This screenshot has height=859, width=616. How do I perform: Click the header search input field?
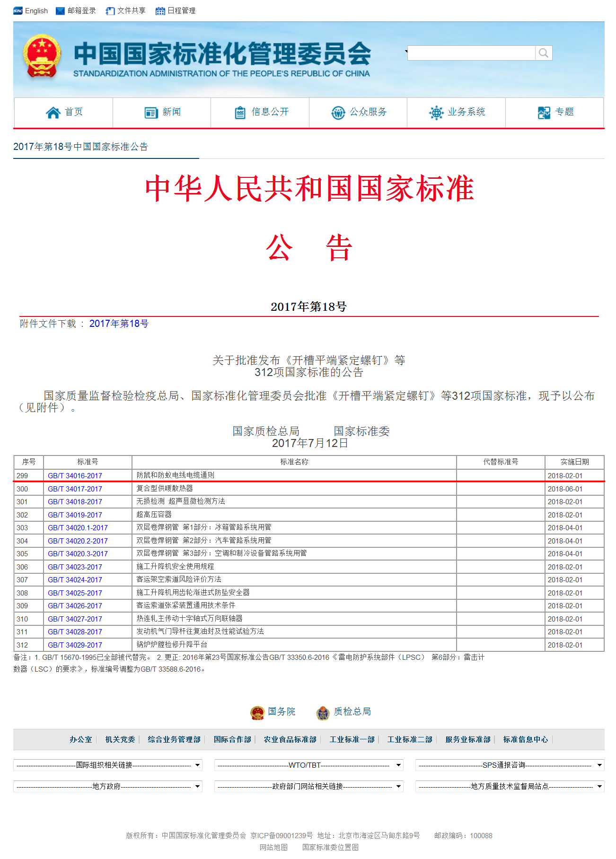[x=471, y=53]
